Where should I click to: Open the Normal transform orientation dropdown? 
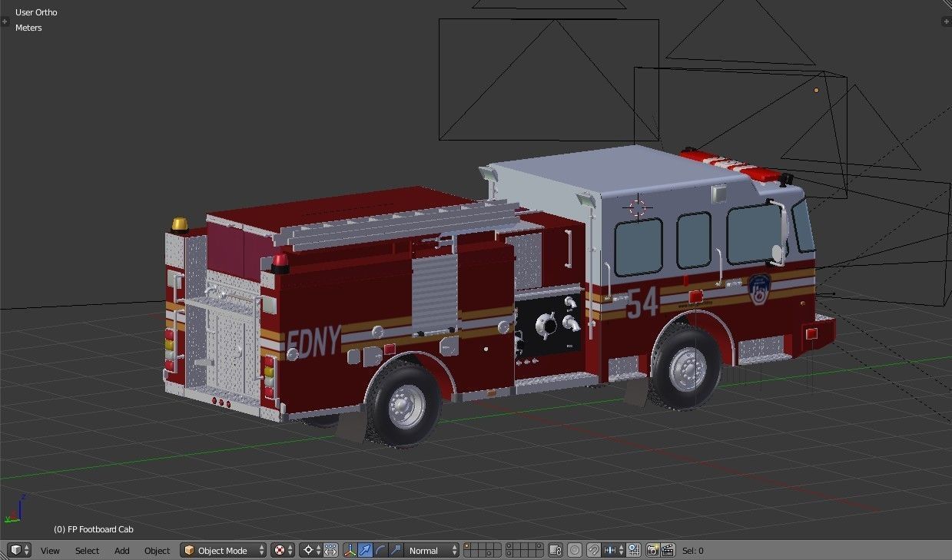433,551
